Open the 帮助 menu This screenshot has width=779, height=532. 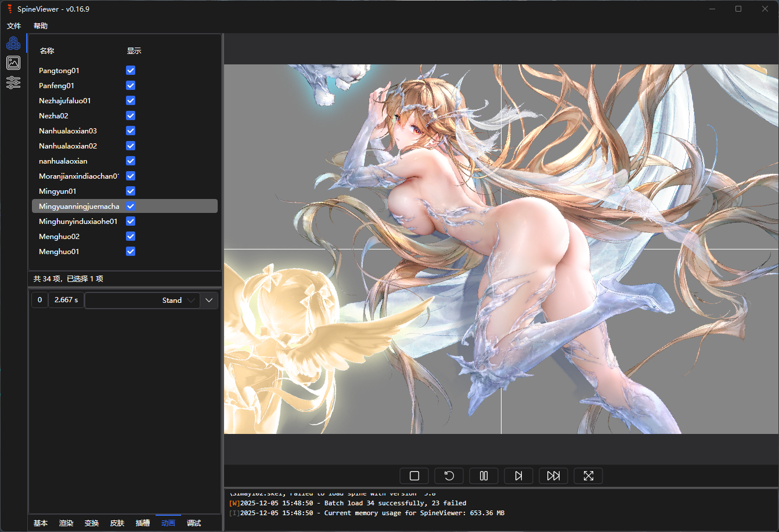coord(41,26)
